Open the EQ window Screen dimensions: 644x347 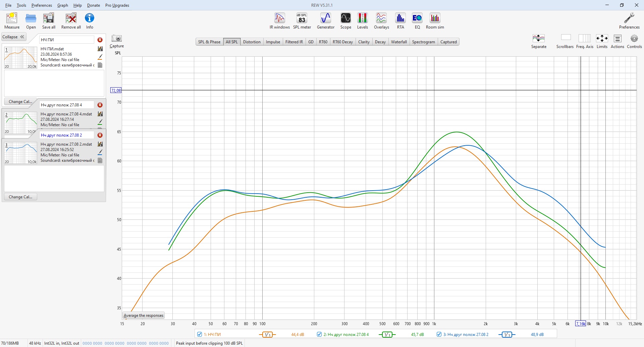coord(417,21)
